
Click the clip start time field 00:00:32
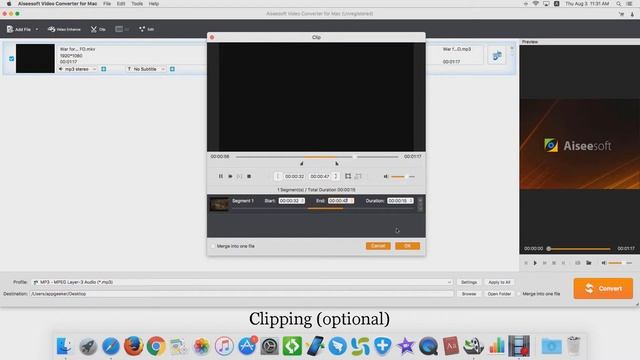click(x=294, y=176)
